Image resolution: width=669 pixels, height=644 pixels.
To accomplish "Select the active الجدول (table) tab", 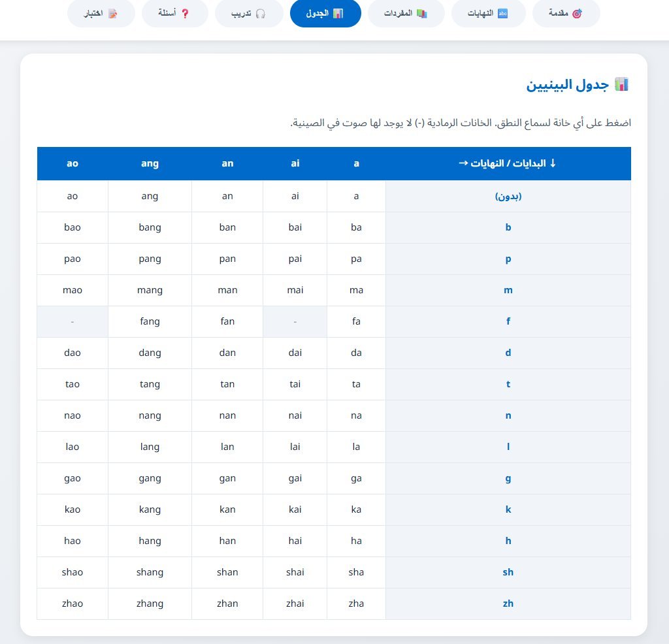I will point(325,14).
